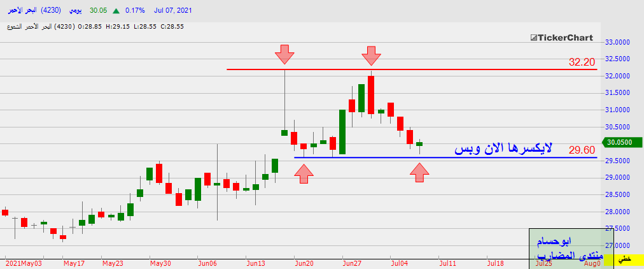This screenshot has width=644, height=269.
Task: Click the Jun13 date axis label
Action: [256, 263]
